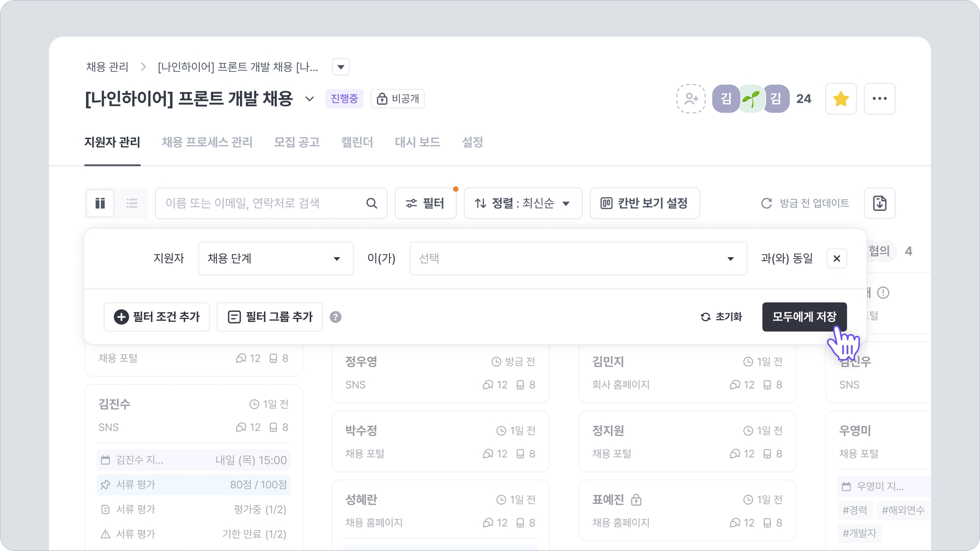Open 칸반 보기 설정 button
980x551 pixels.
644,203
